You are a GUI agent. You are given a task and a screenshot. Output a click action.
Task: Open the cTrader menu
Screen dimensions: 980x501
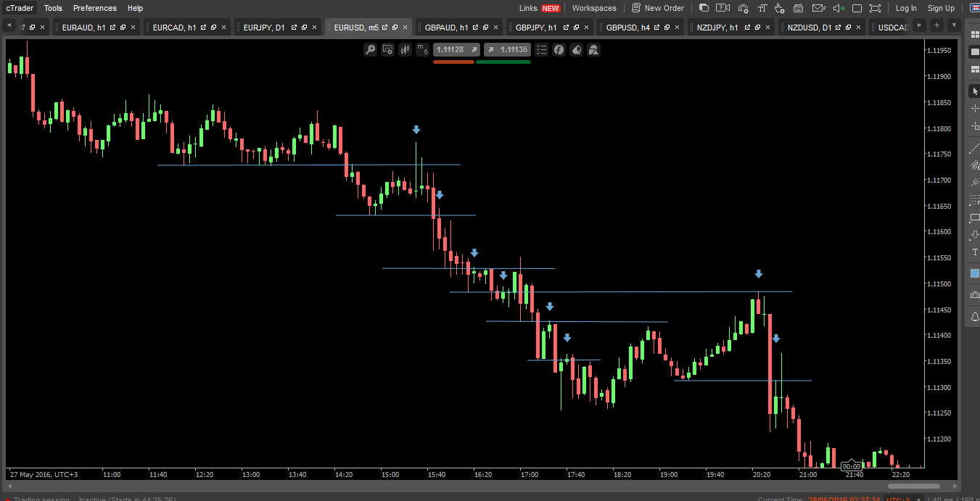tap(20, 8)
